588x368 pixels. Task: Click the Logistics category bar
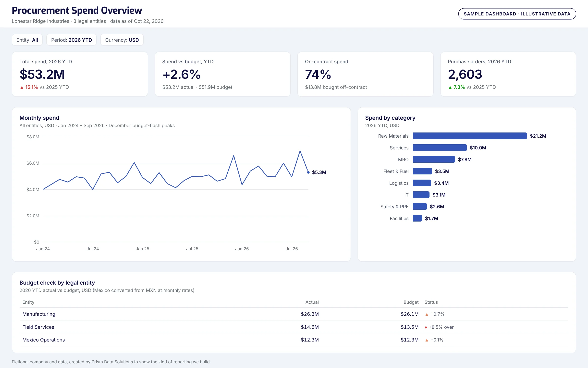pos(422,183)
